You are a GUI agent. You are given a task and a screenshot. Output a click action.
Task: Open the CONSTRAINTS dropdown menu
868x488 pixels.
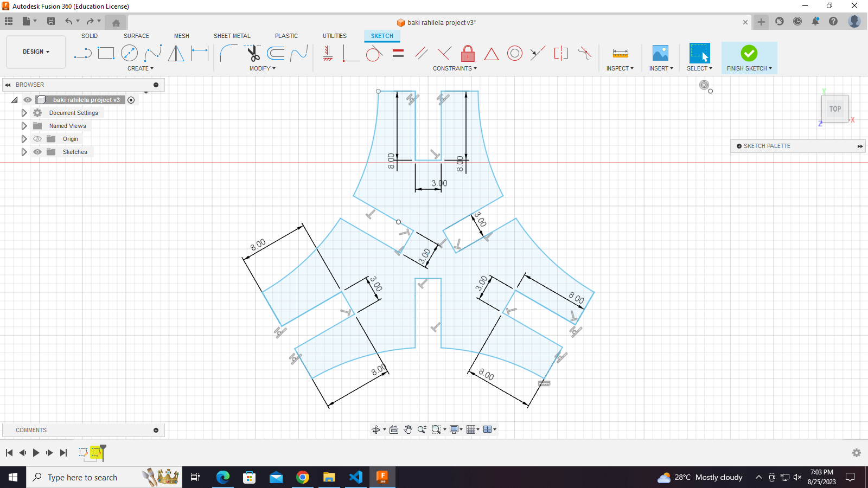tap(455, 68)
